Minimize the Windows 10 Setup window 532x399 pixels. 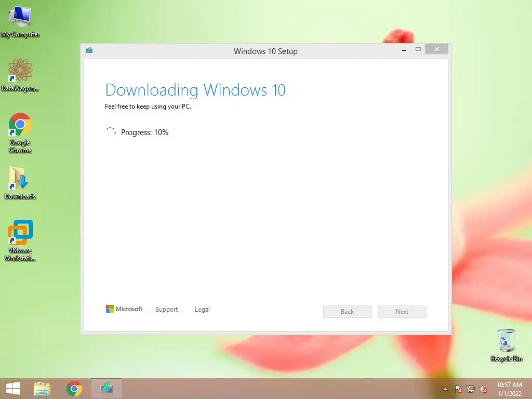404,50
